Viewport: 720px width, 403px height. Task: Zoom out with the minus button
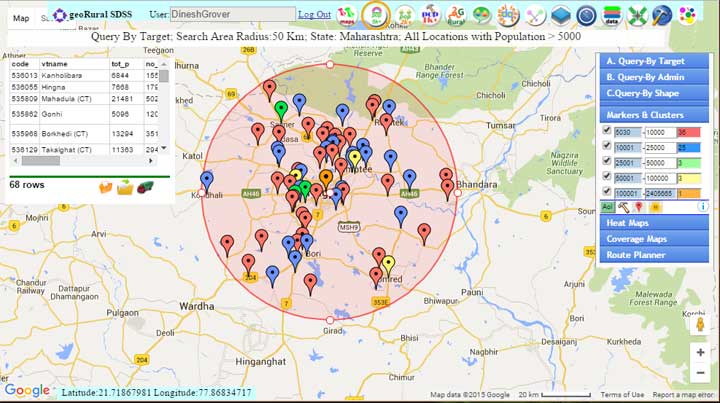[700, 372]
